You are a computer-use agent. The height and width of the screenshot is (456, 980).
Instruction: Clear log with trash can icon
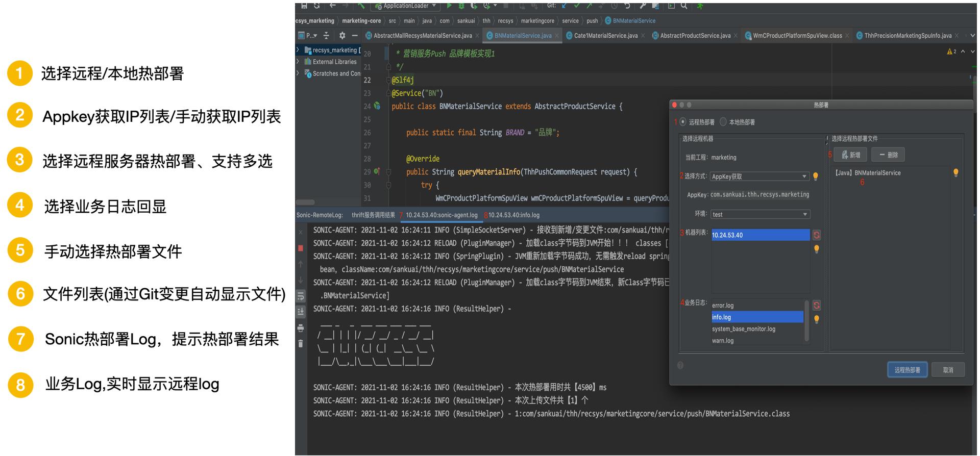301,343
